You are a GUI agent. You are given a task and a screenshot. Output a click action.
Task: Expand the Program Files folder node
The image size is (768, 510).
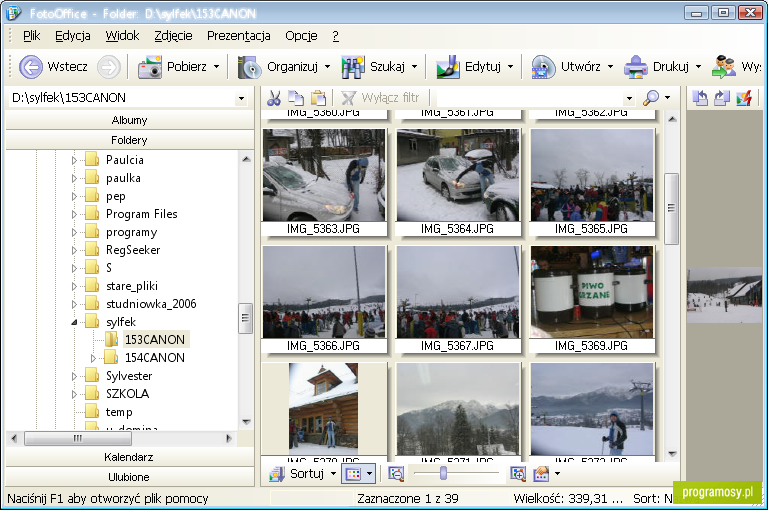tap(74, 214)
